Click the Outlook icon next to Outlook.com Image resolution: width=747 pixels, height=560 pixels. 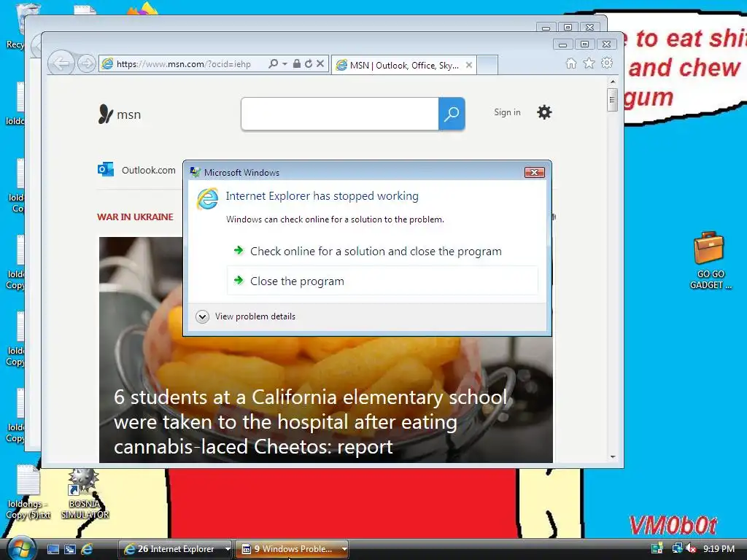pos(106,169)
